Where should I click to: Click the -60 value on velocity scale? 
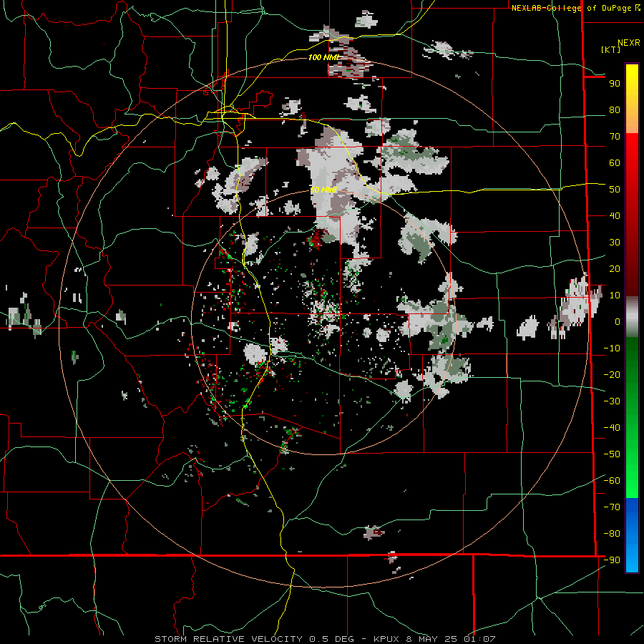point(612,481)
